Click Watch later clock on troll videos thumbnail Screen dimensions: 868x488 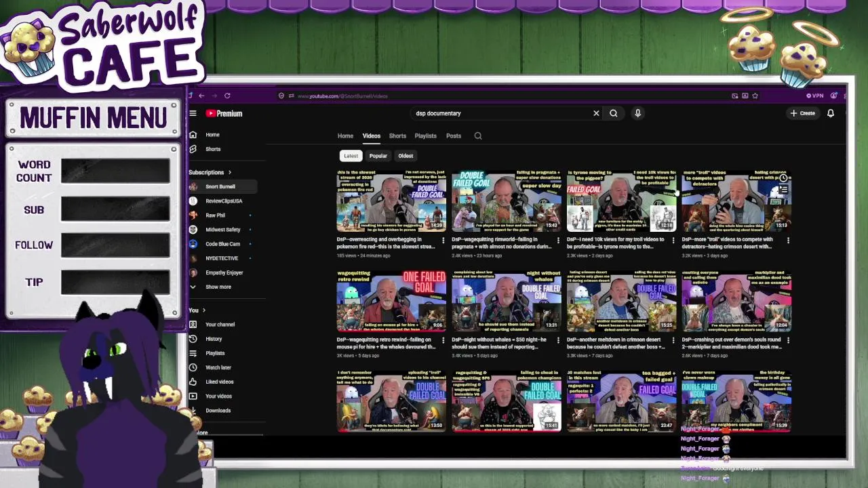[783, 178]
